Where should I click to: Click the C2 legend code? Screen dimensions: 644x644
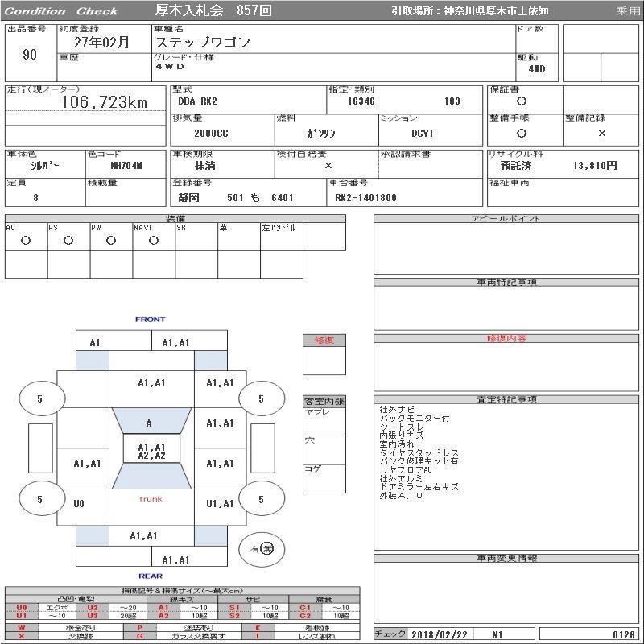[305, 616]
